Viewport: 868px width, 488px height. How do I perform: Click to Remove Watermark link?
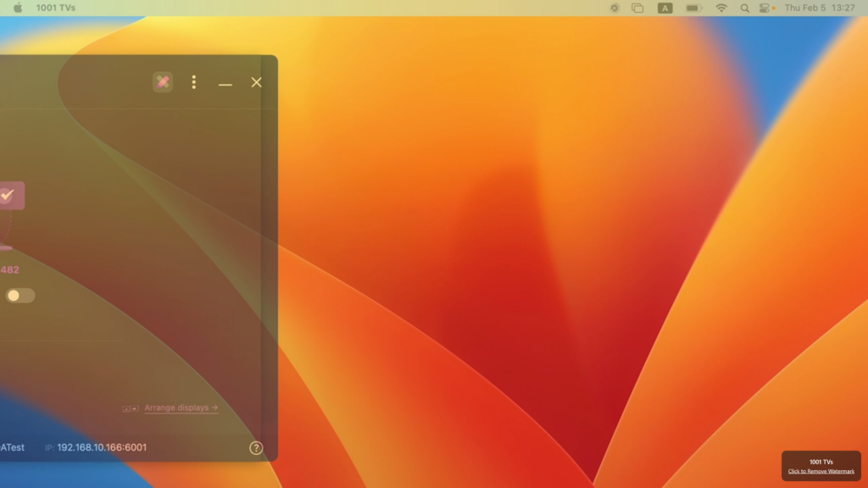tap(821, 471)
